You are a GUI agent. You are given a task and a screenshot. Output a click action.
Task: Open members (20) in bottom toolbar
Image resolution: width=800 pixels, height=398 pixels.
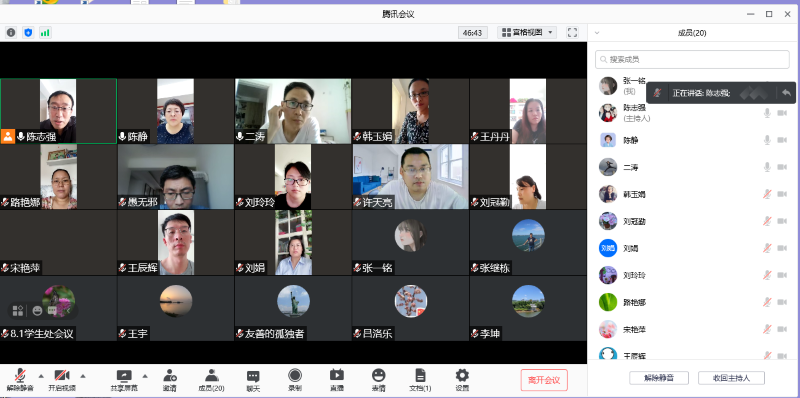[x=211, y=380]
